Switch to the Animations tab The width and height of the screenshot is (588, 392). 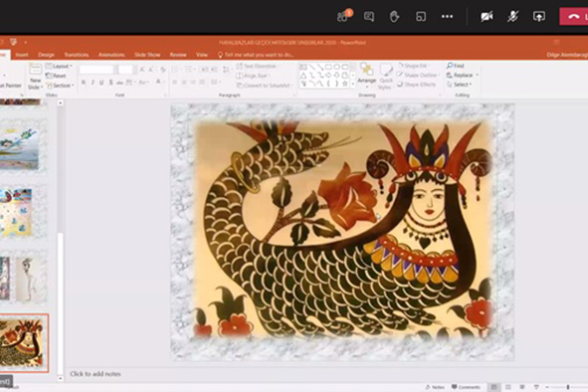pos(111,55)
